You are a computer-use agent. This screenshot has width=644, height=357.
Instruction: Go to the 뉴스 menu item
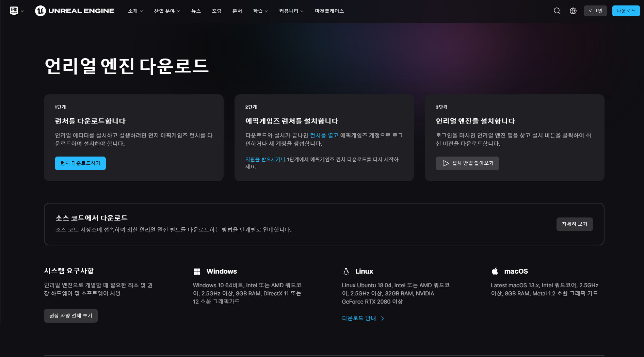coord(196,11)
